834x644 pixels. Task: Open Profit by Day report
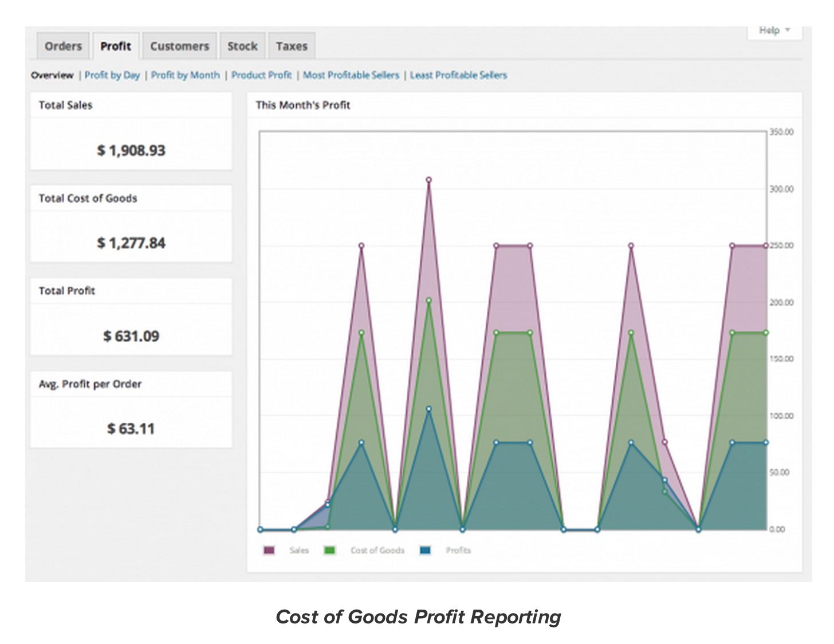(112, 75)
